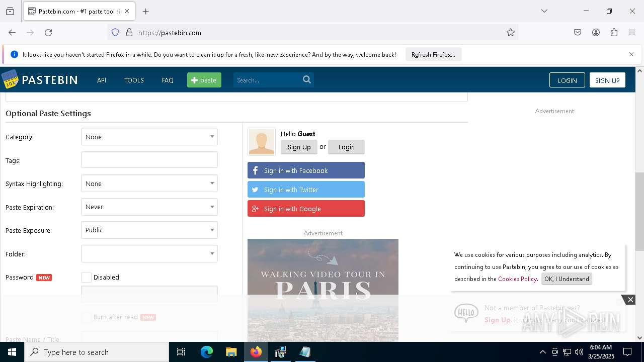Click the Pastebin logo icon
Viewport: 644px width, 362px height.
pos(10,79)
